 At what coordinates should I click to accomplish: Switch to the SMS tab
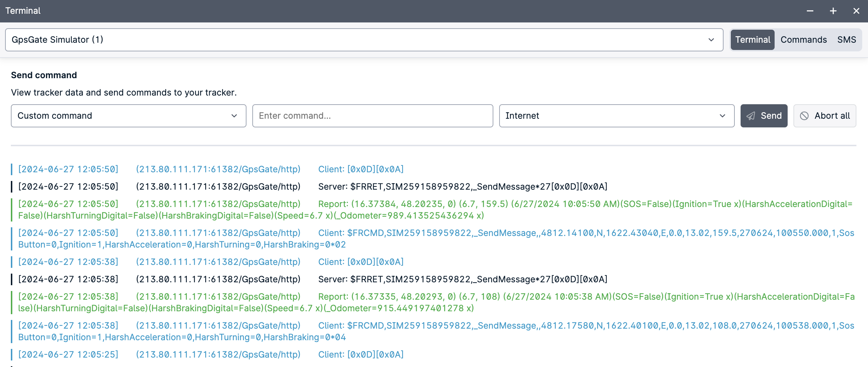pos(847,40)
